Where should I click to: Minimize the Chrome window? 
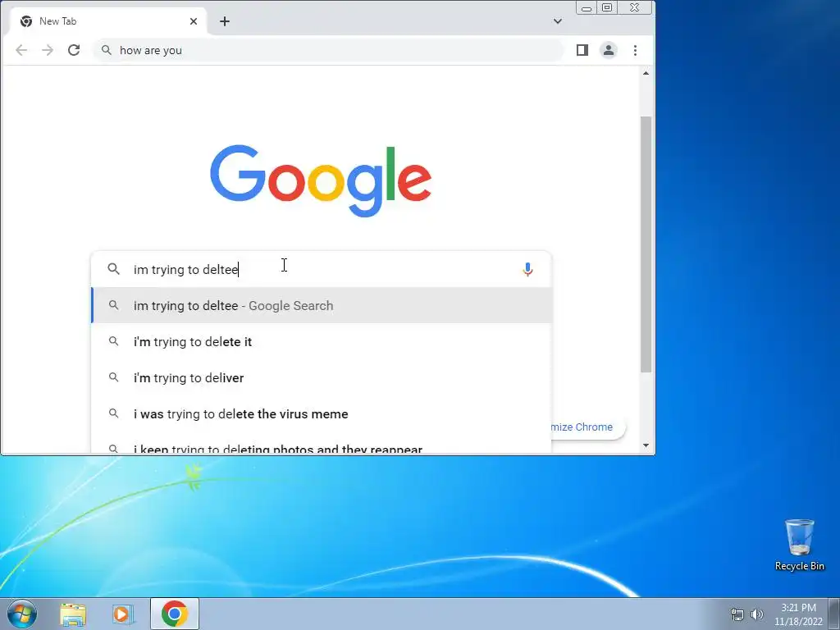point(587,7)
